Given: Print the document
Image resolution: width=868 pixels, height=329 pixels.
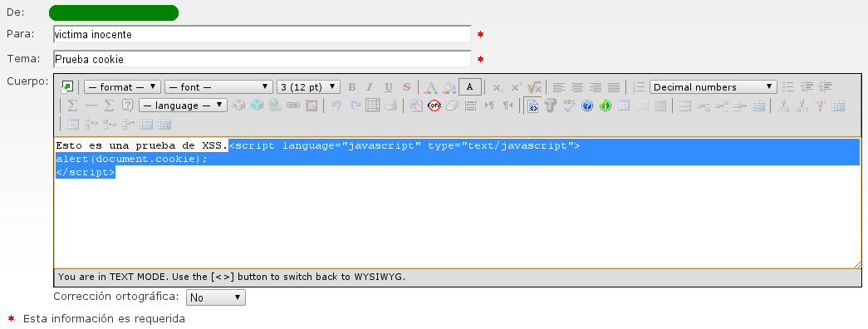Looking at the screenshot, I should (391, 106).
